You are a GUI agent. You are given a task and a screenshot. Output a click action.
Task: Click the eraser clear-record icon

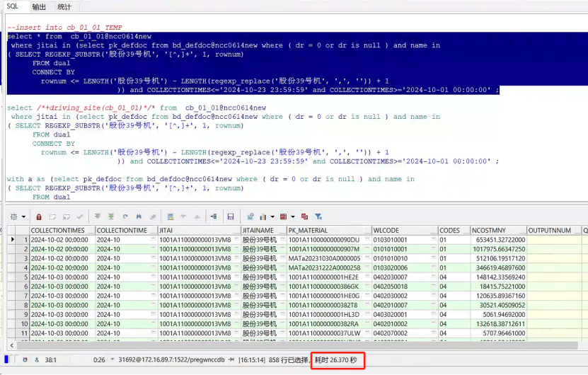pyautogui.click(x=153, y=217)
